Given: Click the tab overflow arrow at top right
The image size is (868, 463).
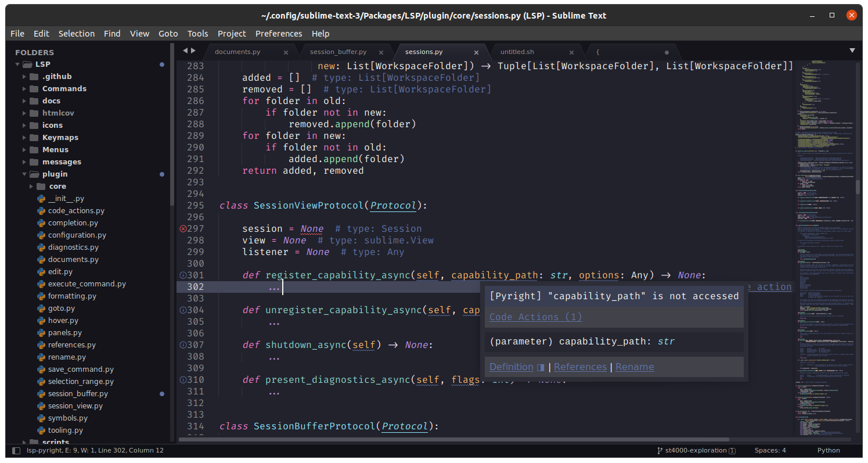Looking at the screenshot, I should (852, 51).
